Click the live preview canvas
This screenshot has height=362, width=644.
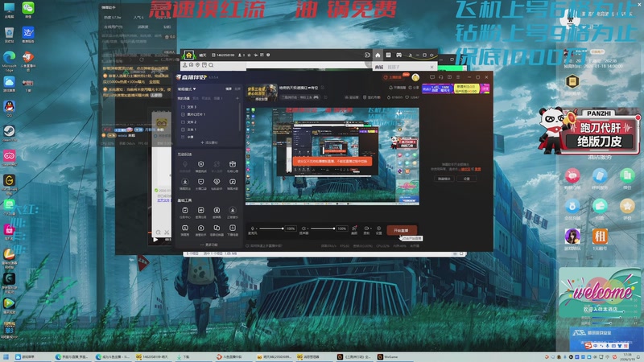click(332, 156)
